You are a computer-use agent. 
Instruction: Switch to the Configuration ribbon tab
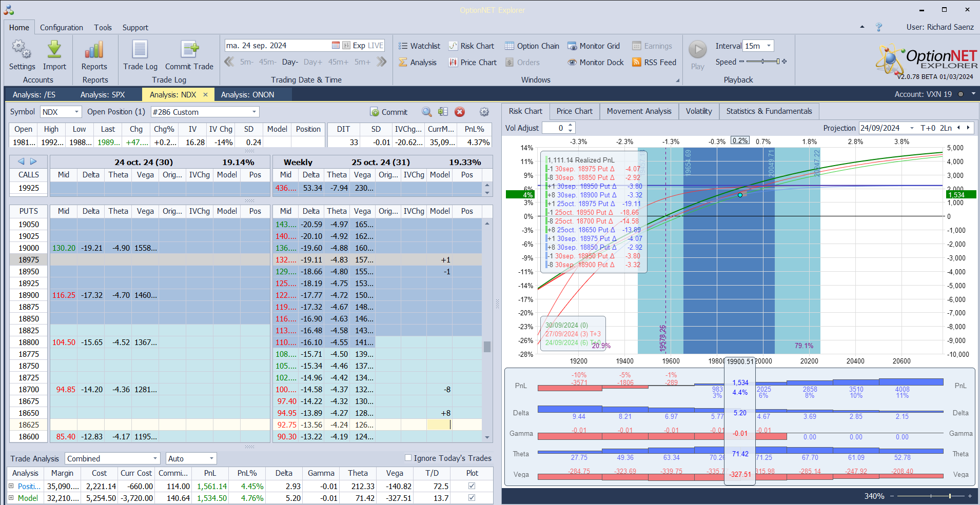pos(62,28)
